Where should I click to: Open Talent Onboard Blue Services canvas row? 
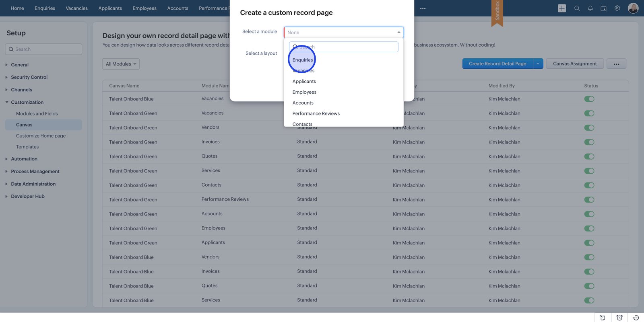[x=365, y=300]
